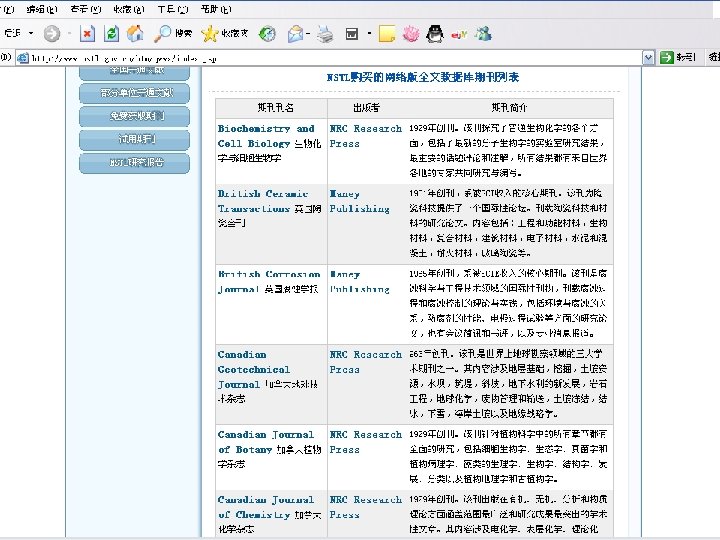720x540 pixels.
Task: Click NRC Research Press in Biochemistry row
Action: 366,136
